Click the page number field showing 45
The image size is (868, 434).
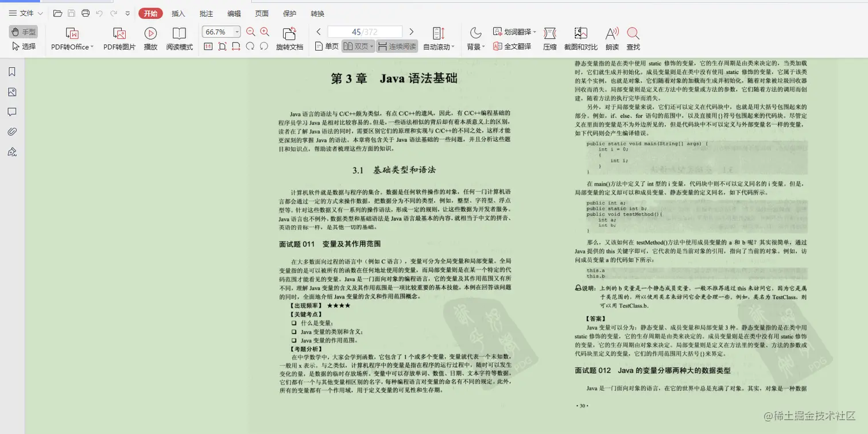tap(364, 32)
